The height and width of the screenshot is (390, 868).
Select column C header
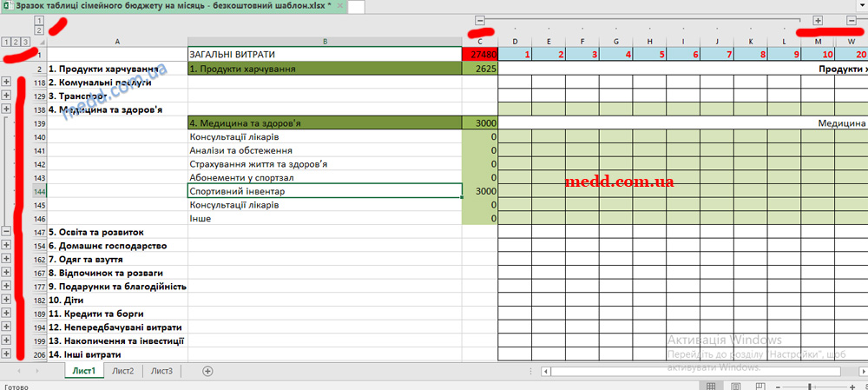click(x=480, y=42)
